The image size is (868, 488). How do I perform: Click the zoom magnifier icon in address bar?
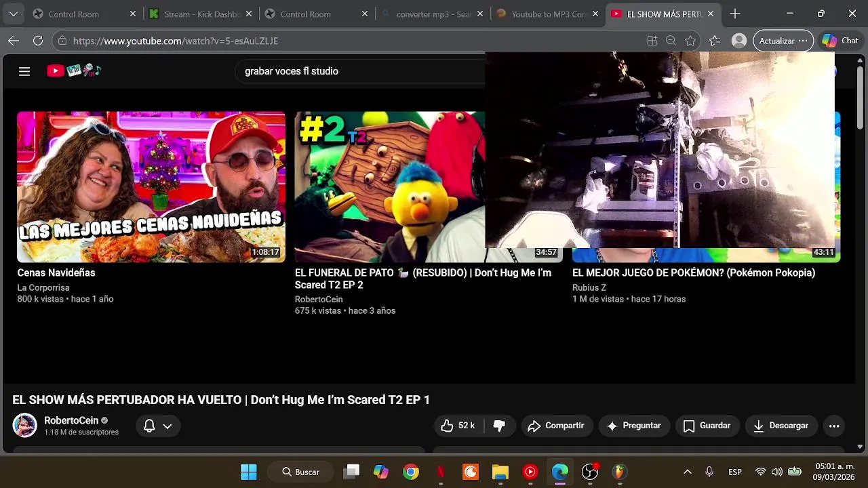pos(671,41)
